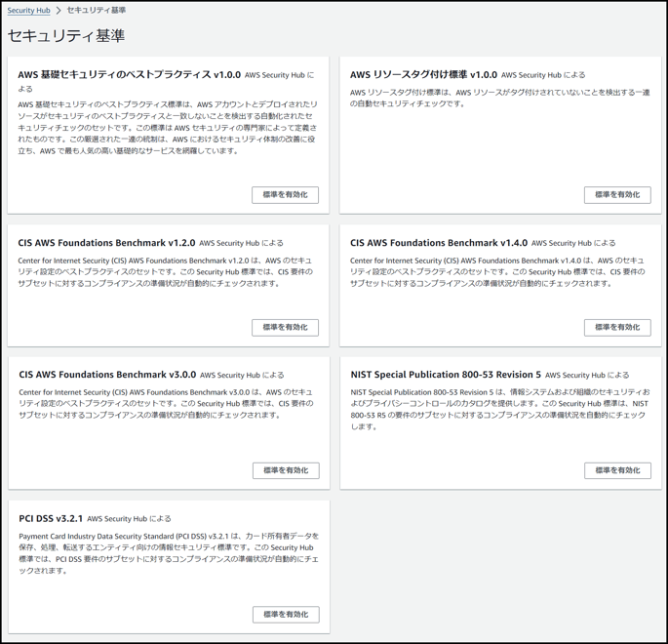Click the CIS v3.0.0 description paragraph
This screenshot has width=668, height=644.
click(x=166, y=404)
